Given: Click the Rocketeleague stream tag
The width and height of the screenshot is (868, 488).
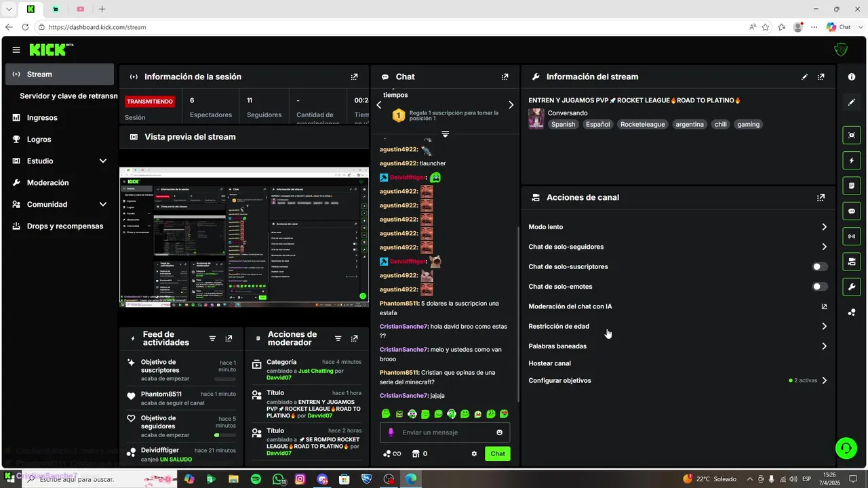Looking at the screenshot, I should [x=643, y=125].
